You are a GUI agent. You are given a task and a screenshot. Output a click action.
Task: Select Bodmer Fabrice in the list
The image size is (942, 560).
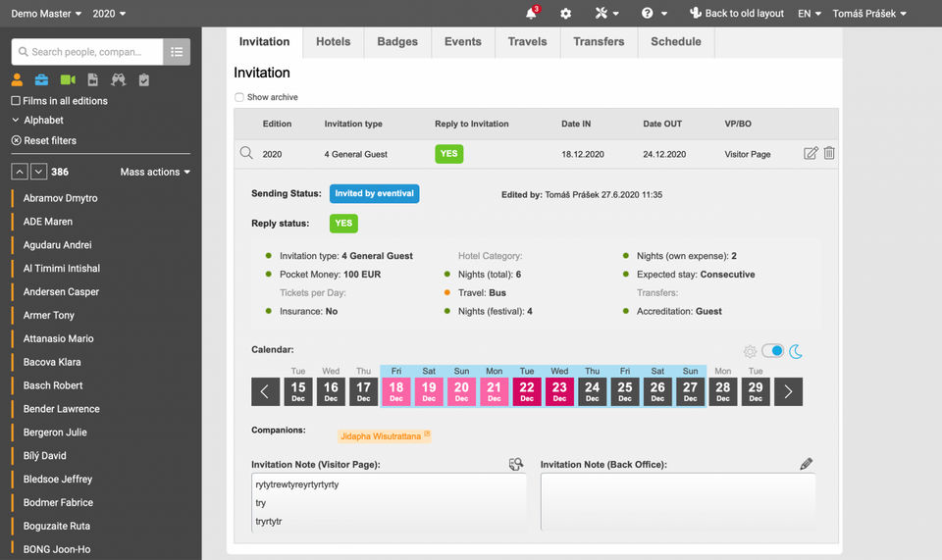[x=58, y=502]
